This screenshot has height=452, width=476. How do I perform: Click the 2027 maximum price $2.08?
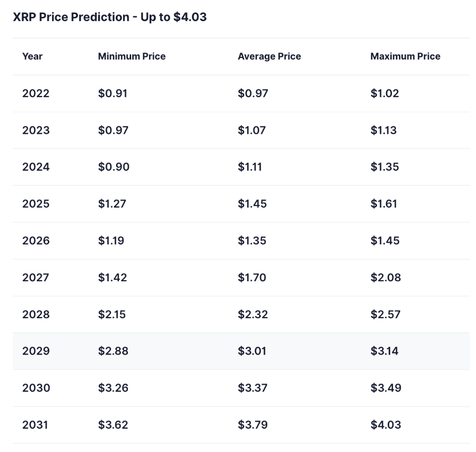click(x=386, y=277)
